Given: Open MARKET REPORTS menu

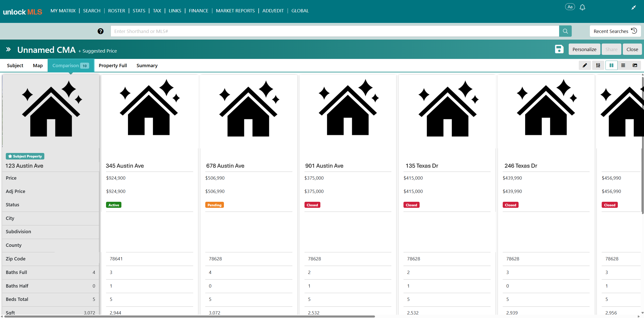Looking at the screenshot, I should [235, 11].
